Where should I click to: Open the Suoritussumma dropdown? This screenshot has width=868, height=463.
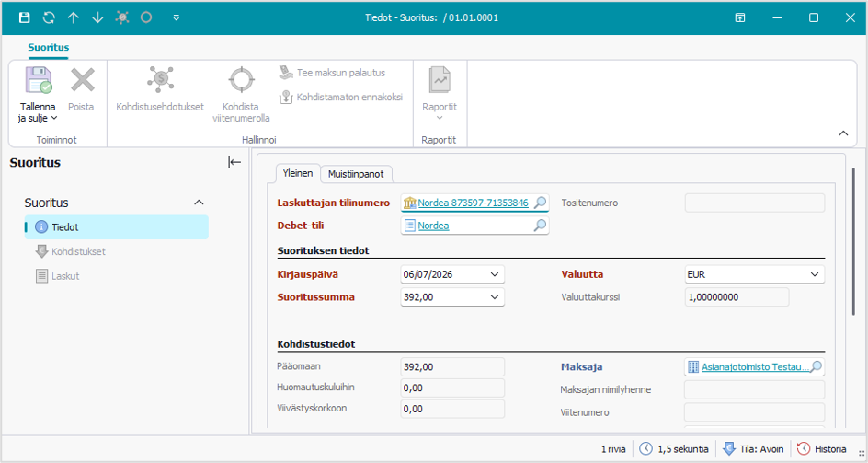495,297
